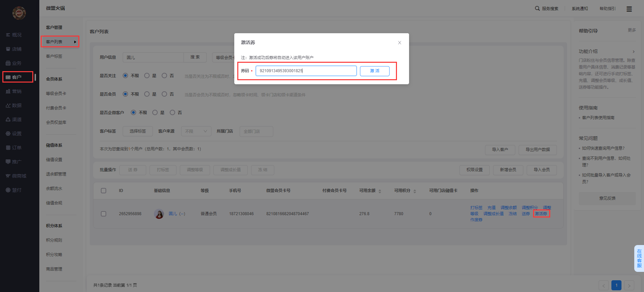
Task: Close the 激活券 dialog with X
Action: [399, 43]
